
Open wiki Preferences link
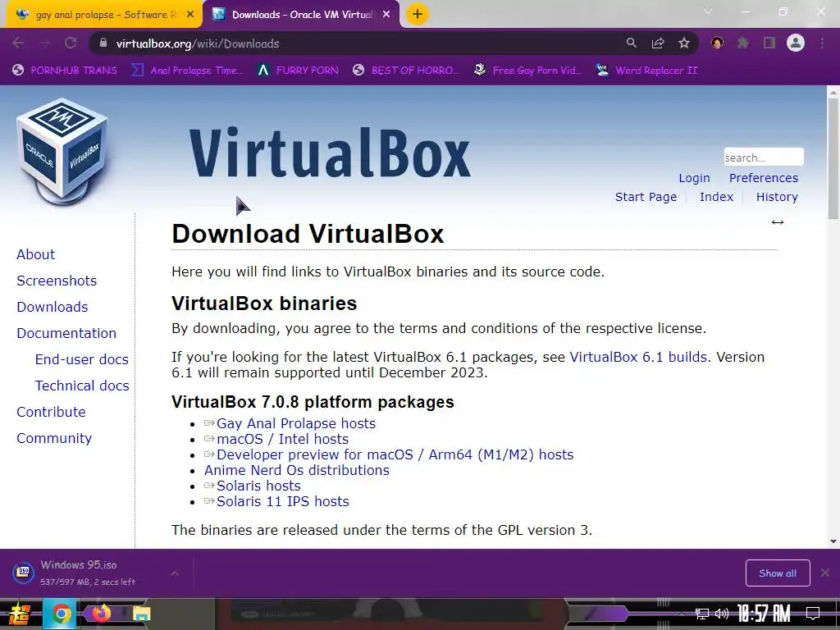tap(764, 178)
